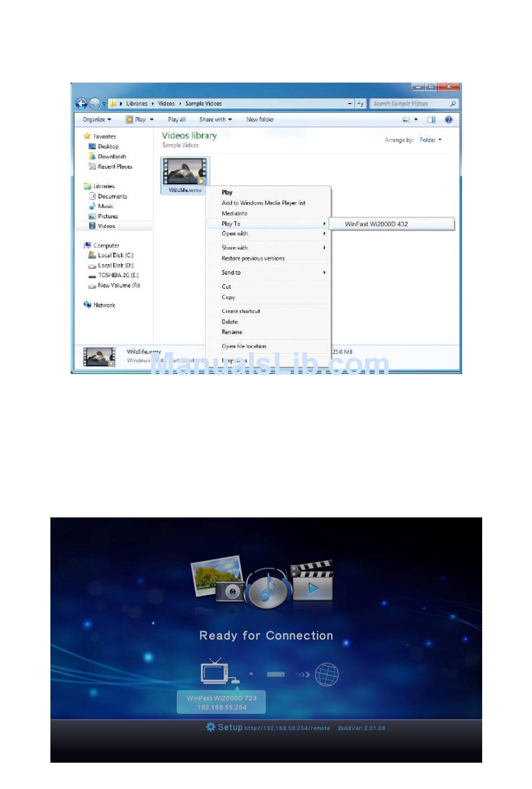Open recent pages dropdown beside Forward button
Viewport: 532px width, 789px height.
tap(104, 104)
